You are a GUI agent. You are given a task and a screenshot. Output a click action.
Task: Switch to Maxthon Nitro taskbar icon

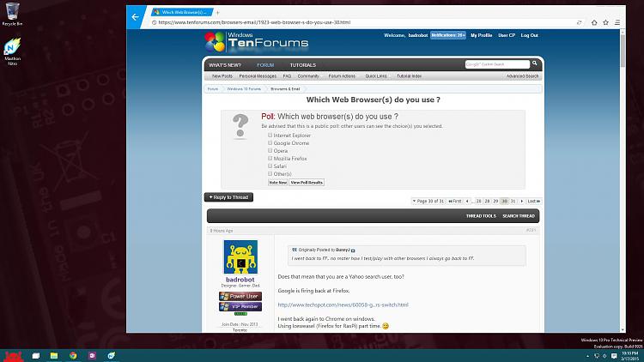(112, 356)
